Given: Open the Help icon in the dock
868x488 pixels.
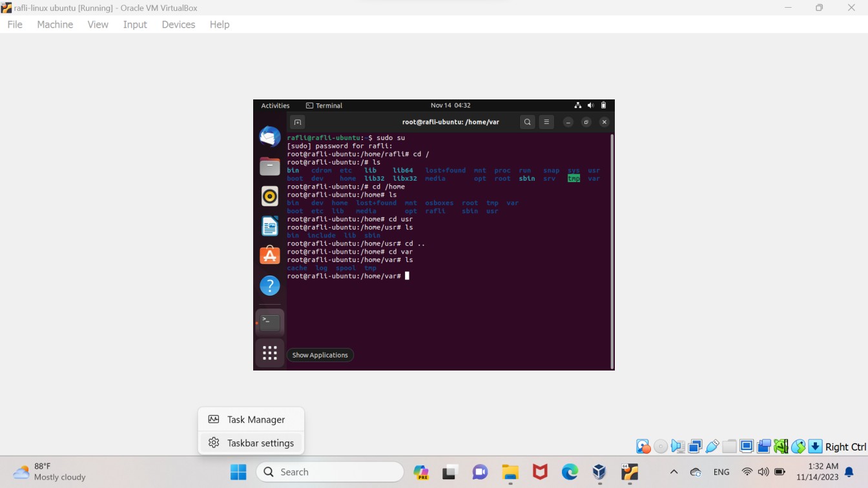Looking at the screenshot, I should point(270,285).
